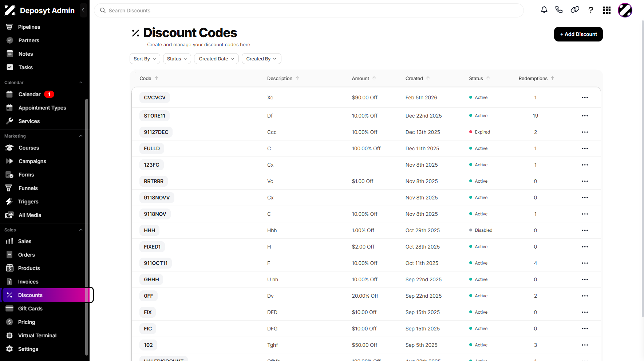The height and width of the screenshot is (361, 644).
Task: Open row actions for 91127DEC
Action: coord(585,132)
